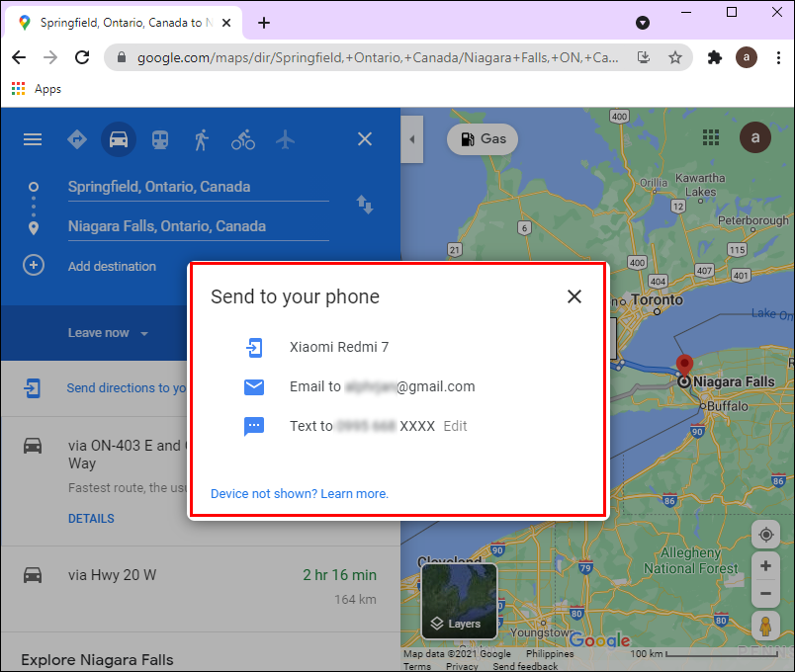Show your location on the map
Viewport: 795px width, 672px height.
coord(765,535)
